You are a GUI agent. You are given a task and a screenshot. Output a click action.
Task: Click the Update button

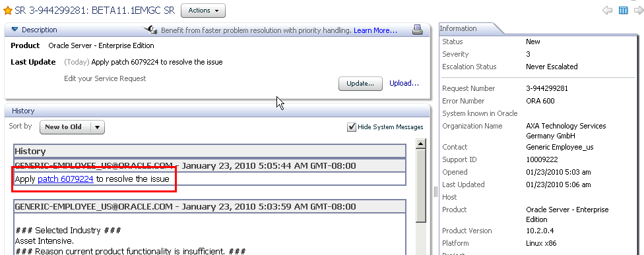point(360,84)
